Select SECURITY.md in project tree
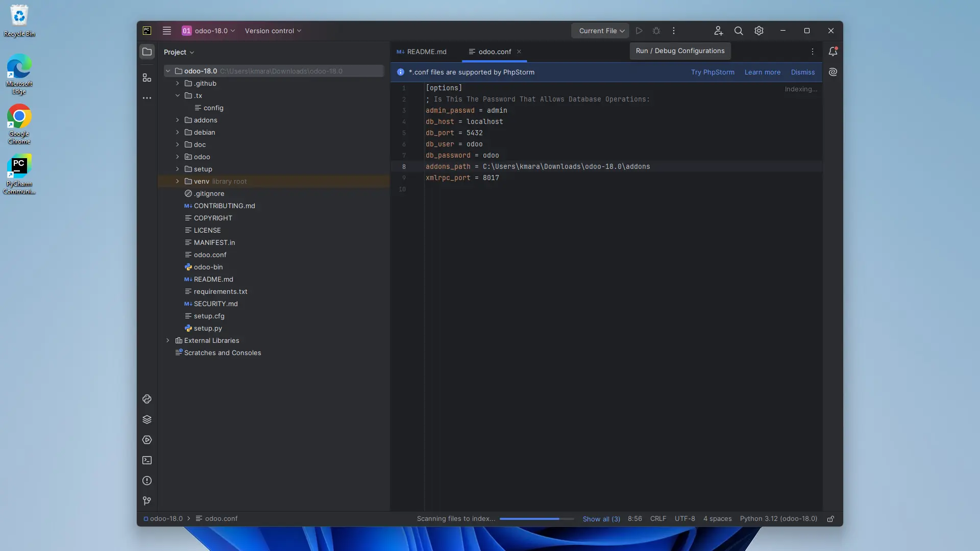Screen dimensions: 980x551 215,304
